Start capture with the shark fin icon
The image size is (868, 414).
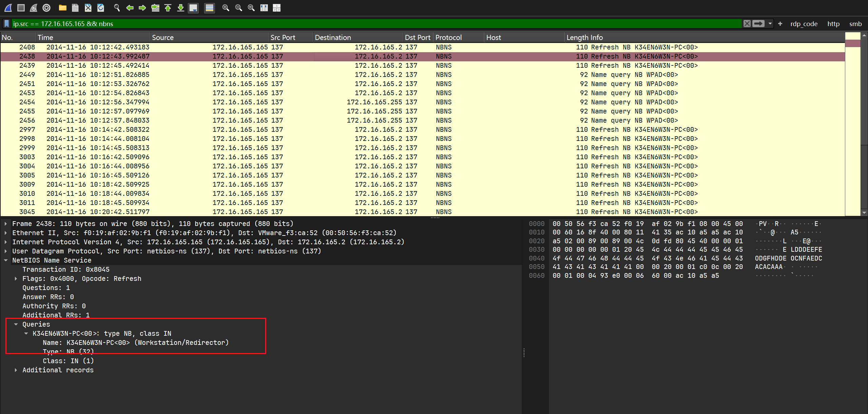[8, 7]
